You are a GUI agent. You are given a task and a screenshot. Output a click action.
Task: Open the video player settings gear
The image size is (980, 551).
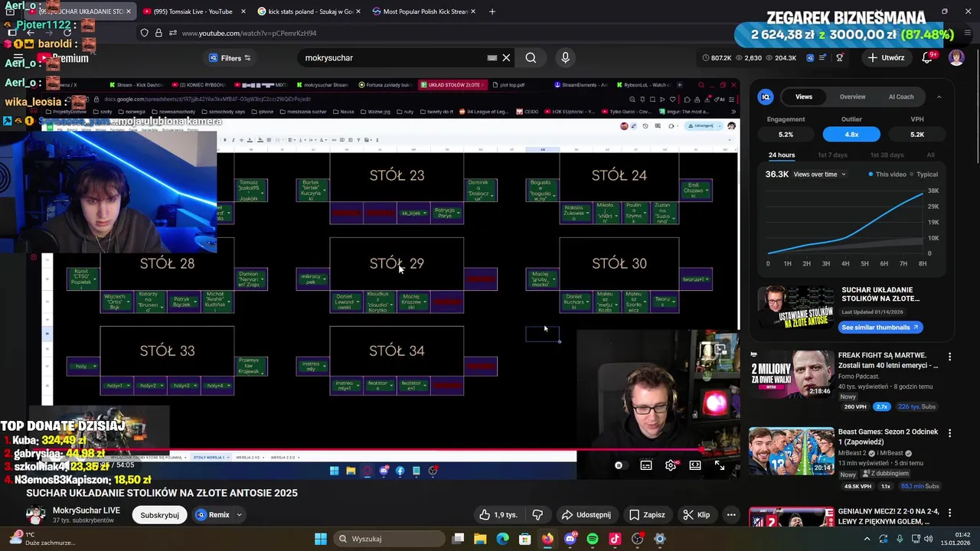point(671,465)
